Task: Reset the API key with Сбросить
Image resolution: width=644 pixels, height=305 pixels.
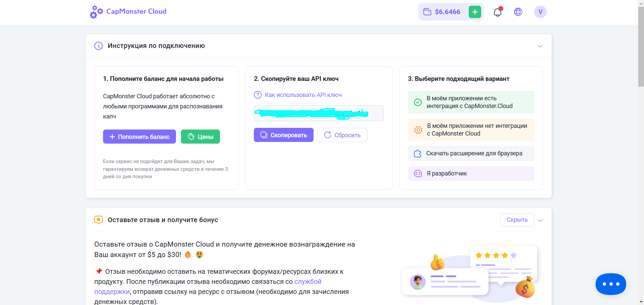Action: coord(342,135)
